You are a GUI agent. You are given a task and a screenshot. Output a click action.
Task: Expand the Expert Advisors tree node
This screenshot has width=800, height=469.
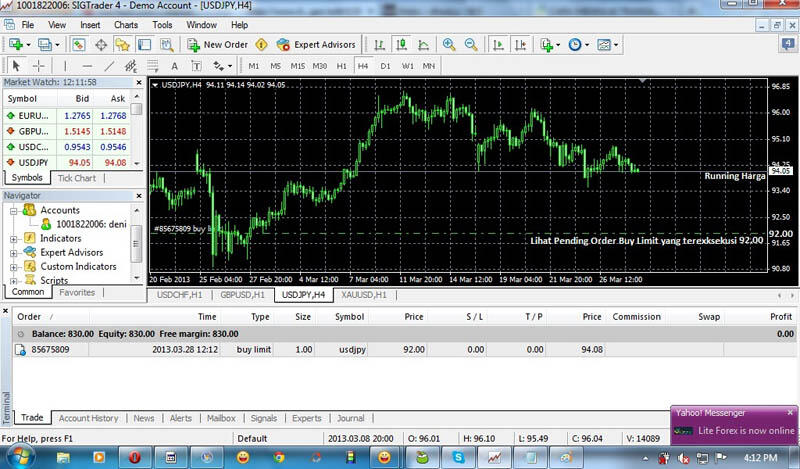13,253
